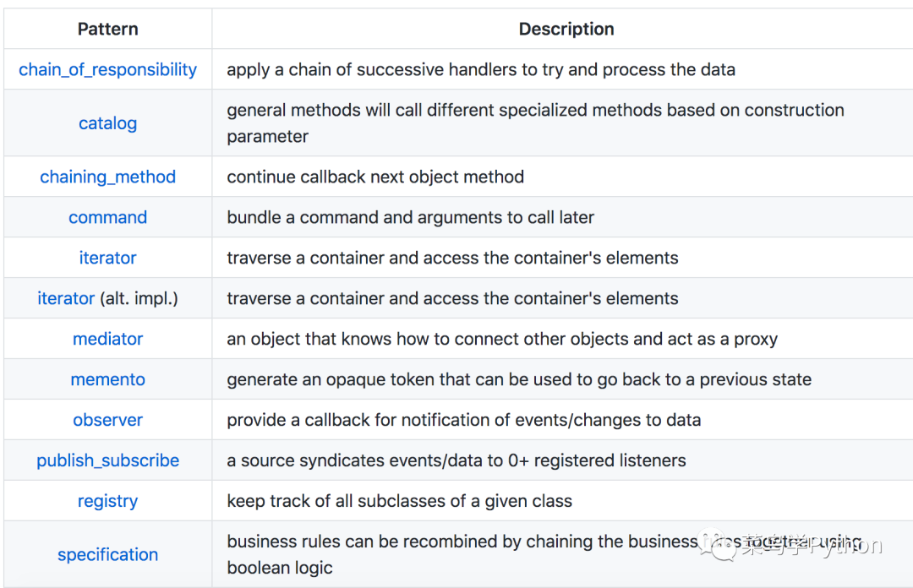
Task: Click the command pattern link
Action: [107, 217]
